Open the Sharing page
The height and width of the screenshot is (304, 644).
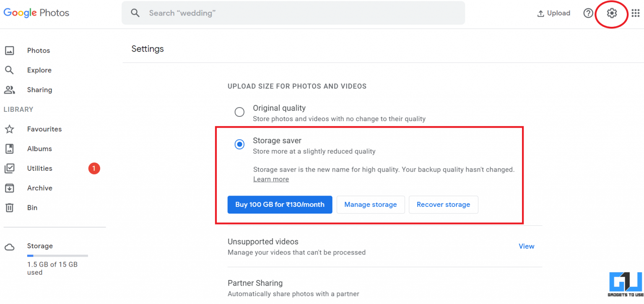(39, 90)
